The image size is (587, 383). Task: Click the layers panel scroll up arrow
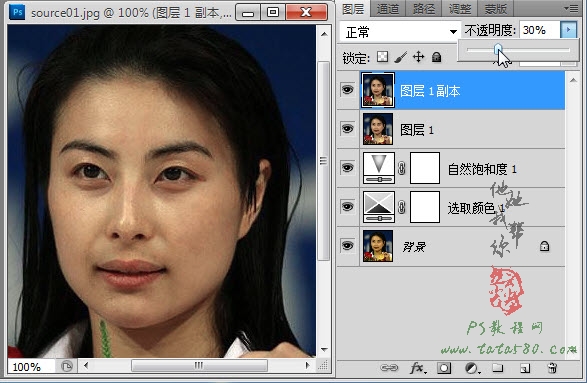pyautogui.click(x=573, y=80)
